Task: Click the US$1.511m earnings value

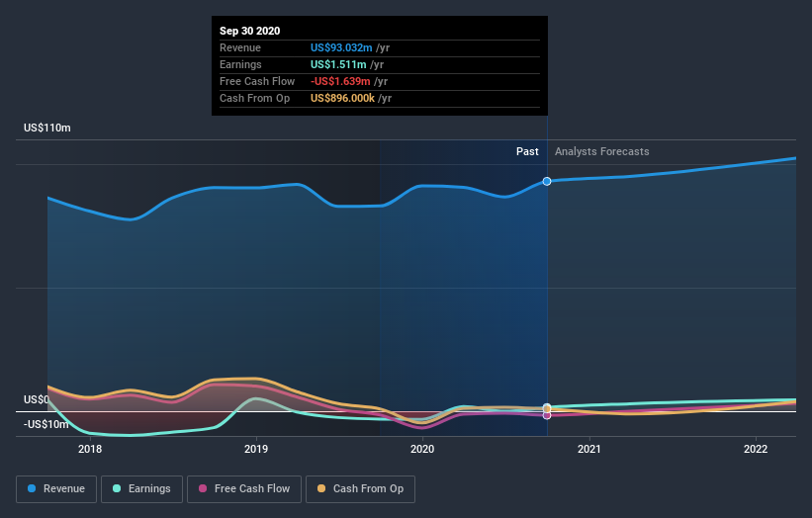Action: 338,64
